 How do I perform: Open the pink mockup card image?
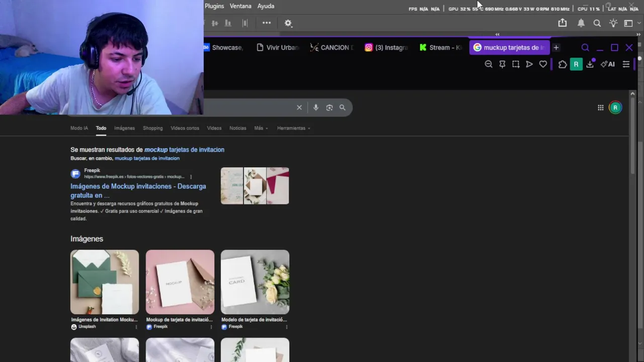point(180,282)
